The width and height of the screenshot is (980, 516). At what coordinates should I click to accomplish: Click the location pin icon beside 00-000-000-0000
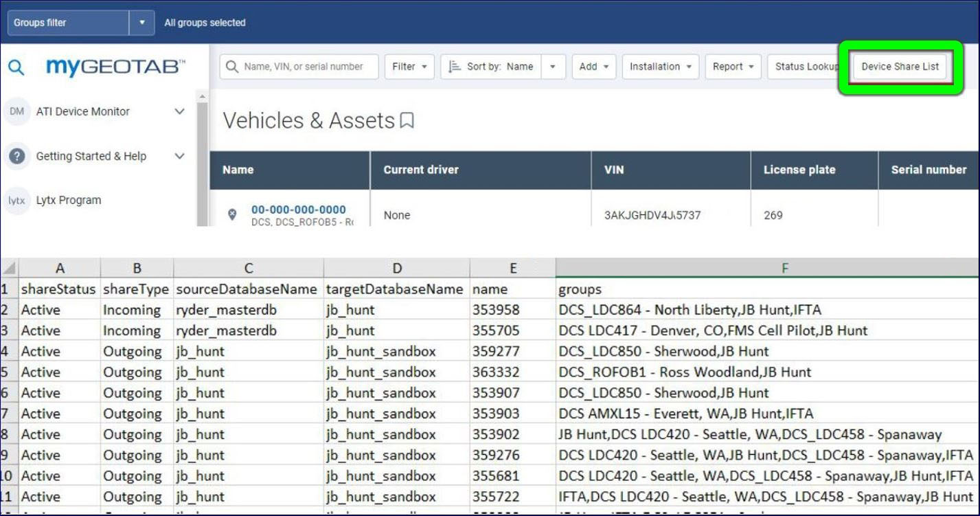232,215
